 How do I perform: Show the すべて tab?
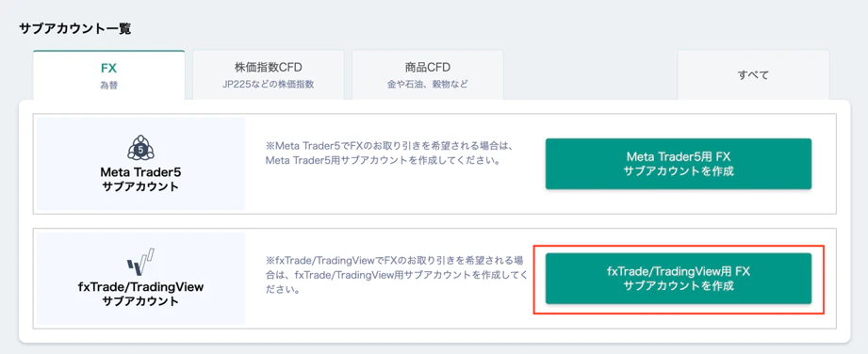click(753, 75)
